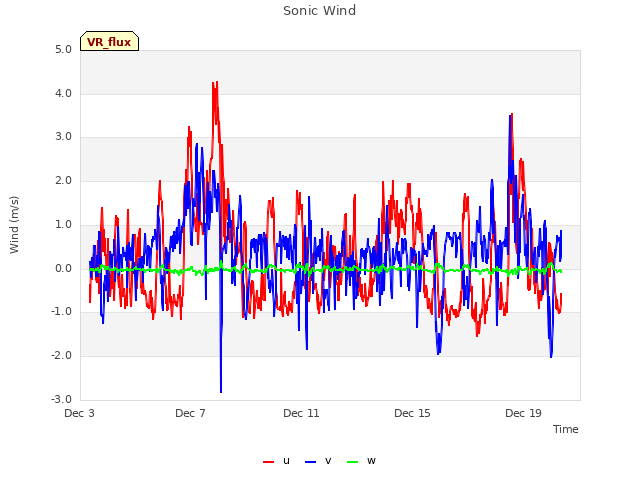Click the Dec 19 axis label
Viewport: 640px width, 480px height.
[x=523, y=413]
